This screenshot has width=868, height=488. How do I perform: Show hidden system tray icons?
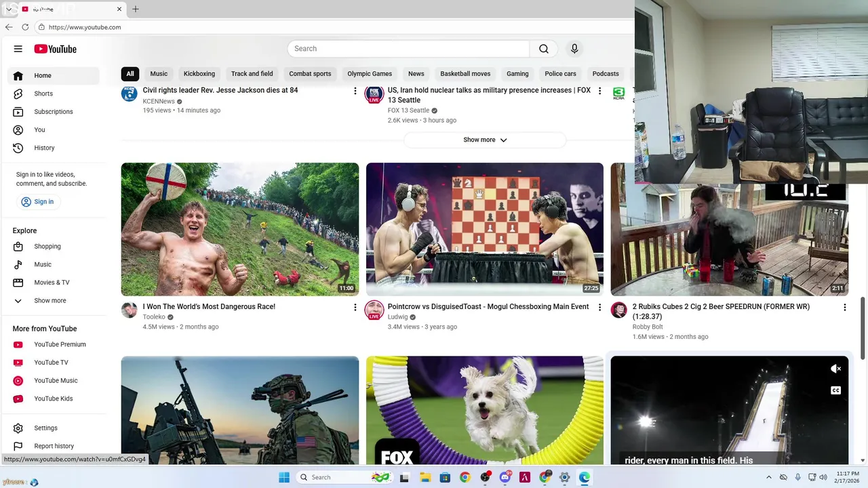768,477
